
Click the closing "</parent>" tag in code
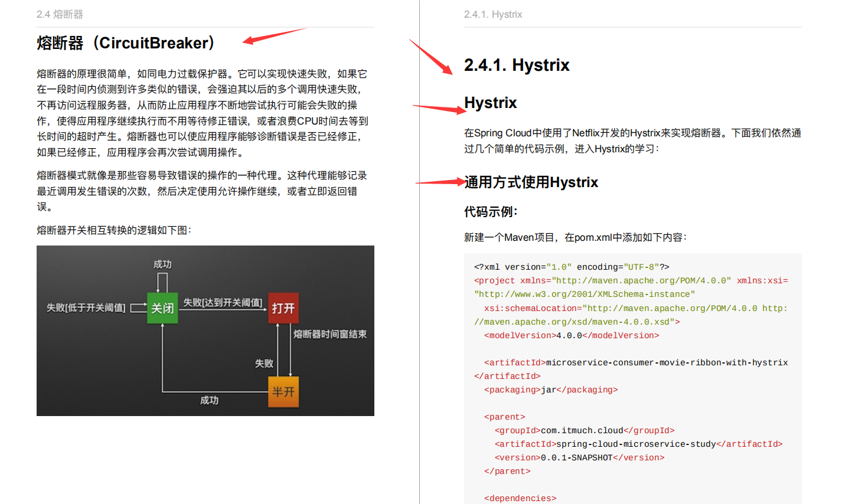pyautogui.click(x=507, y=471)
